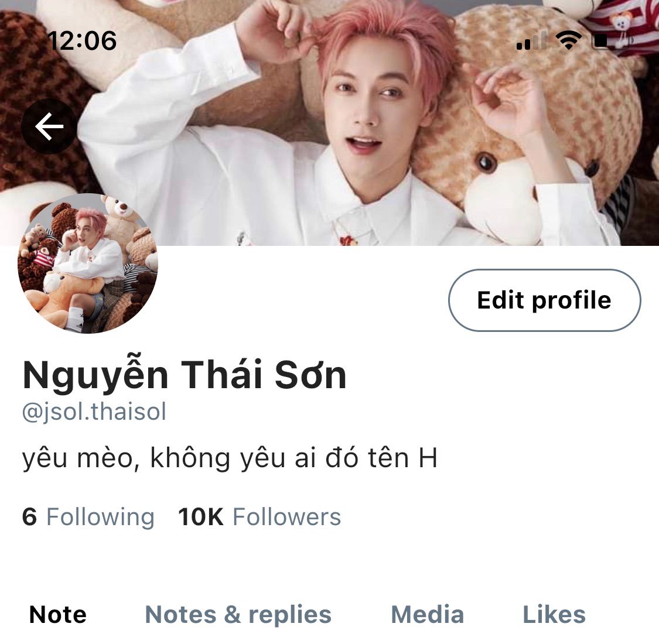Click the Edit profile button
This screenshot has height=644, width=659.
[x=544, y=300]
